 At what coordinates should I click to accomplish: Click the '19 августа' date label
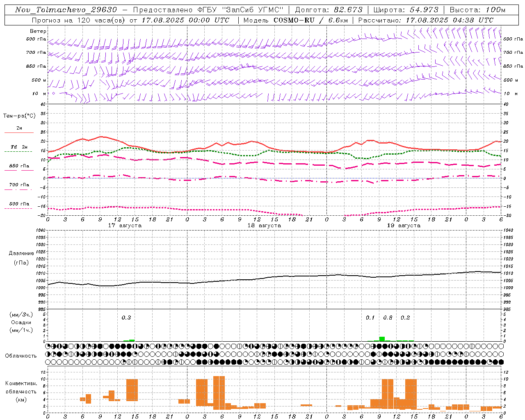pos(404,226)
